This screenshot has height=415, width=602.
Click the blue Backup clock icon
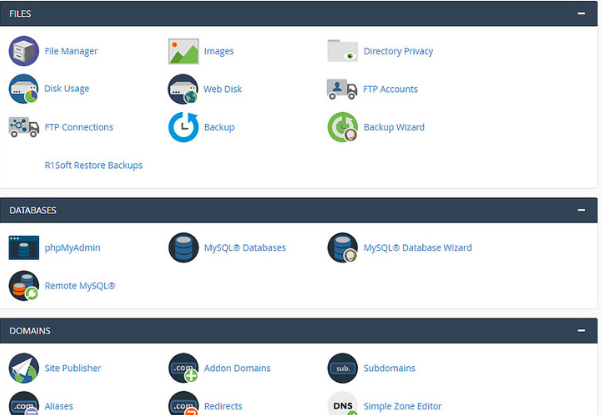pyautogui.click(x=184, y=127)
